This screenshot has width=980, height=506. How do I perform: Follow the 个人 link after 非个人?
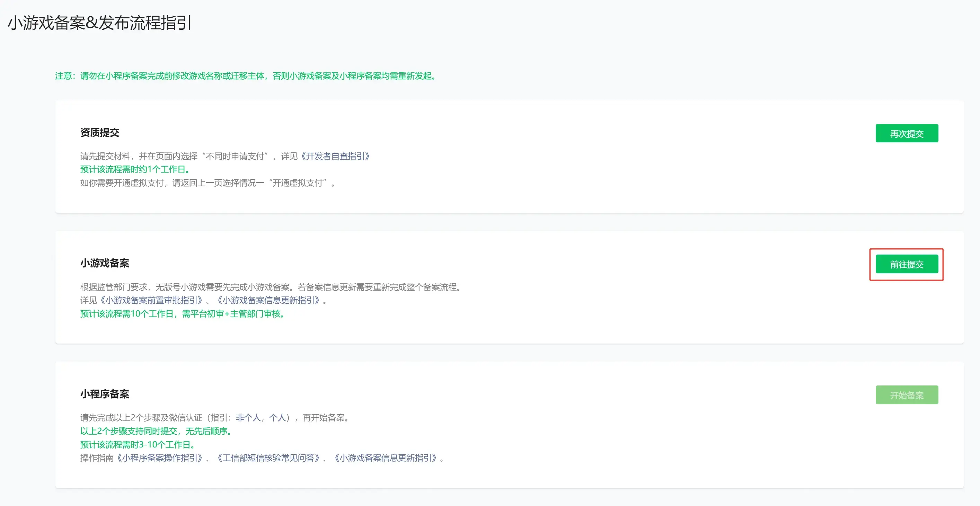click(x=277, y=418)
